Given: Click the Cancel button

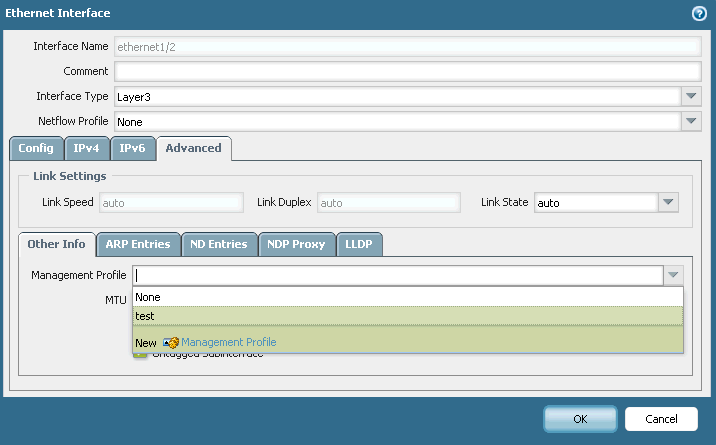Looking at the screenshot, I should (661, 419).
